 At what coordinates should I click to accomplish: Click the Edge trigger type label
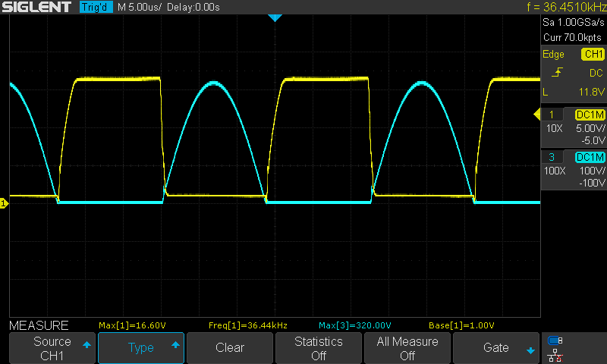553,54
